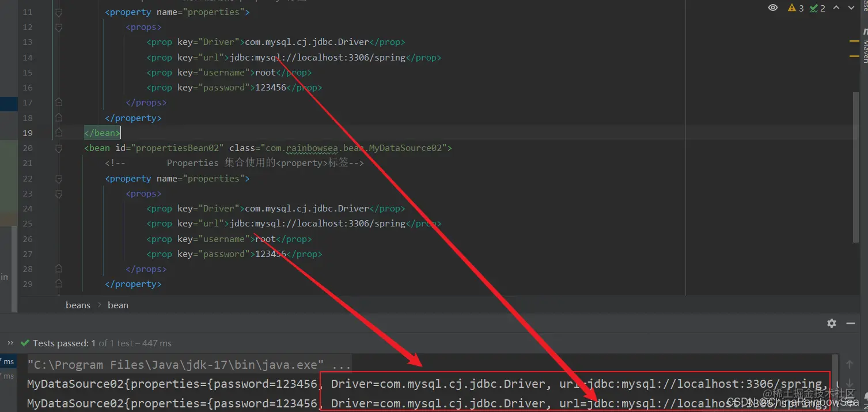The height and width of the screenshot is (412, 868).
Task: Click line number 13 in gutter
Action: 27,42
